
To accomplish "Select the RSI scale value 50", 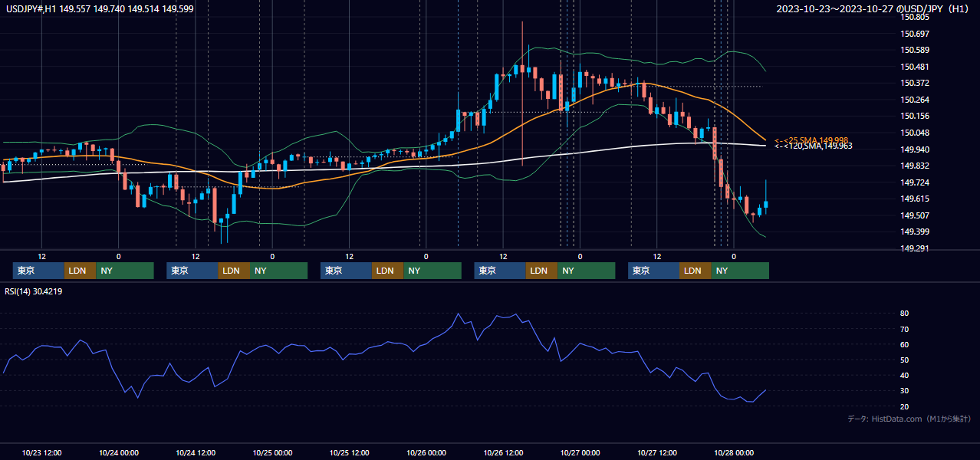I will click(905, 360).
